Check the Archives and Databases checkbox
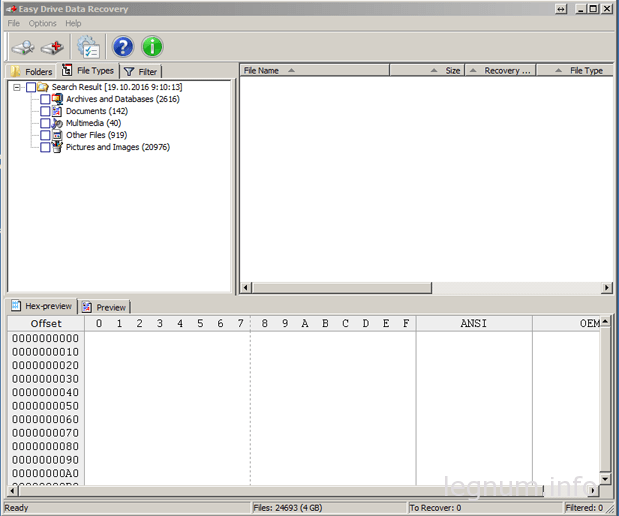 [x=45, y=99]
